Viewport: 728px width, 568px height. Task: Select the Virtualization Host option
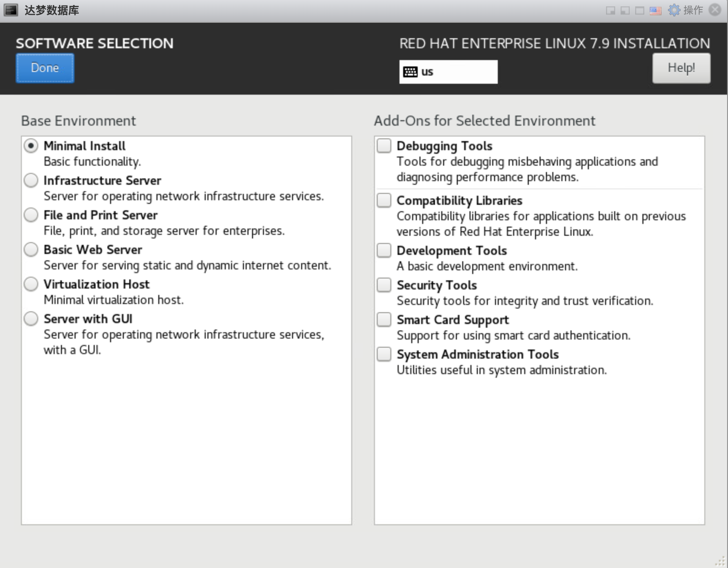coord(31,284)
